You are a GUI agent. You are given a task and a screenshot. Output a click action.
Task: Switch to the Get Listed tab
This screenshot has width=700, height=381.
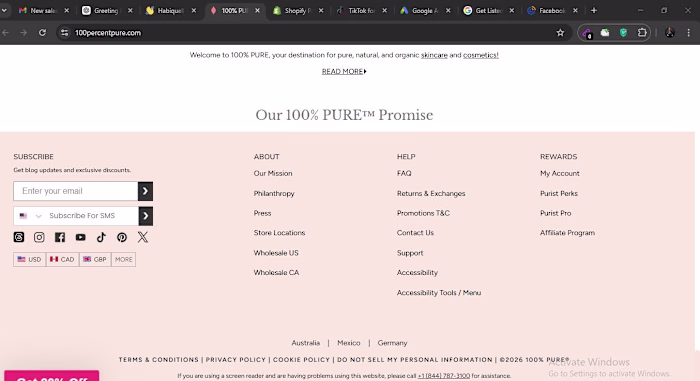click(488, 10)
